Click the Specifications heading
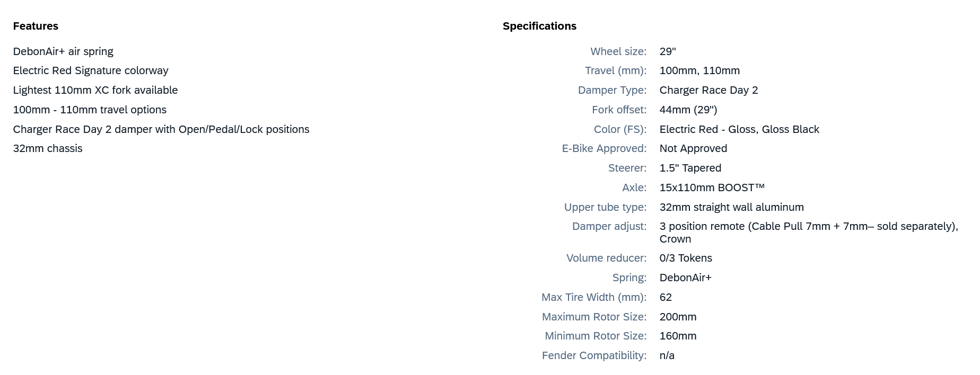 (x=539, y=26)
